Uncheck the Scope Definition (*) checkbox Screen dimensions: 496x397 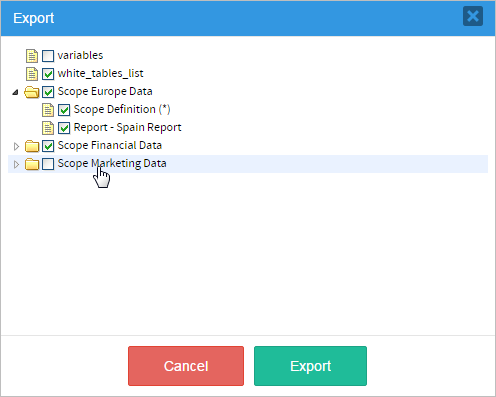pyautogui.click(x=64, y=110)
